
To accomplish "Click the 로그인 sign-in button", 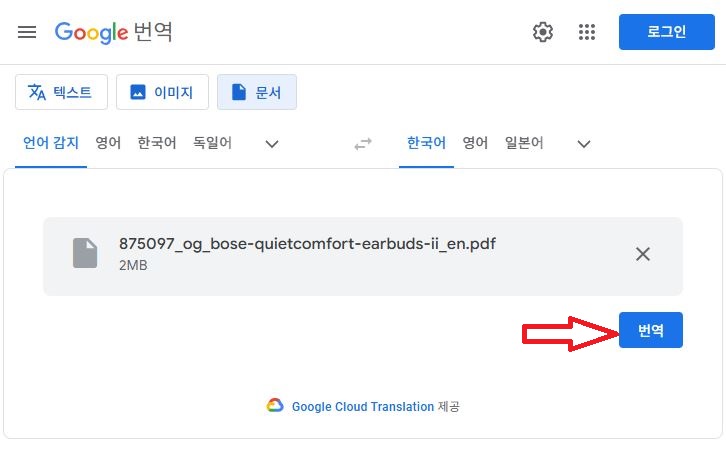I will (666, 32).
